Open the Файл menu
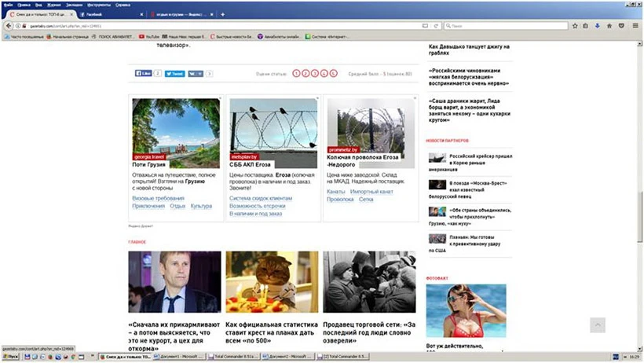 [8, 5]
